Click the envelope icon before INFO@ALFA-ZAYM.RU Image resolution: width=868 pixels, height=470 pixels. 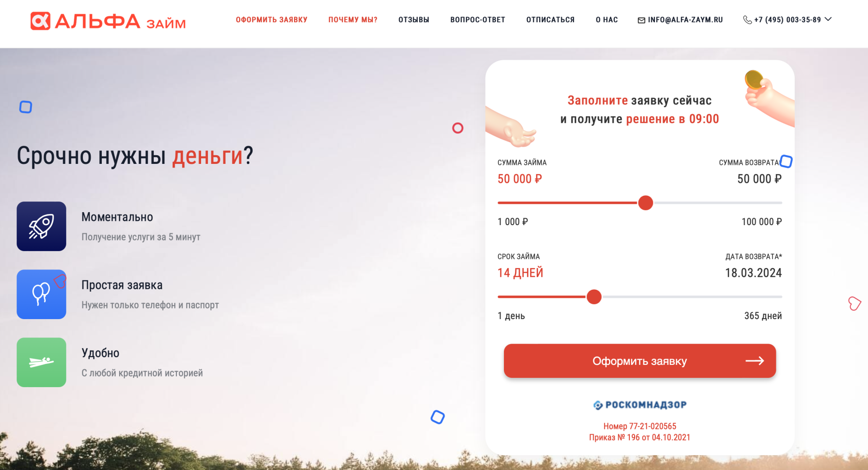[x=641, y=20]
